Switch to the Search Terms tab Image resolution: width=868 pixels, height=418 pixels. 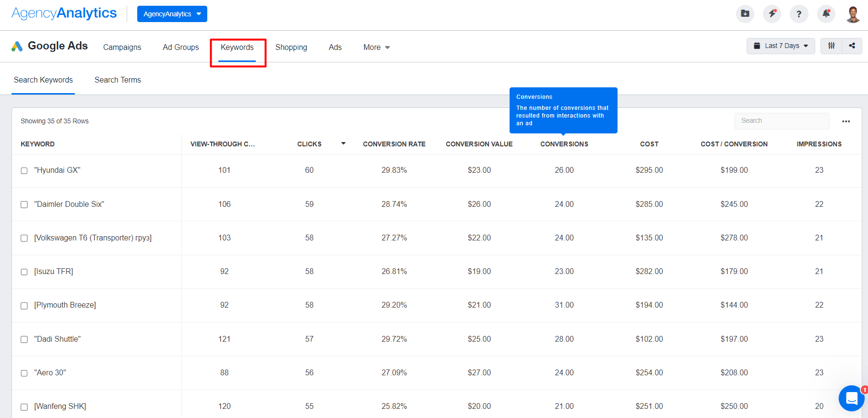pyautogui.click(x=118, y=80)
